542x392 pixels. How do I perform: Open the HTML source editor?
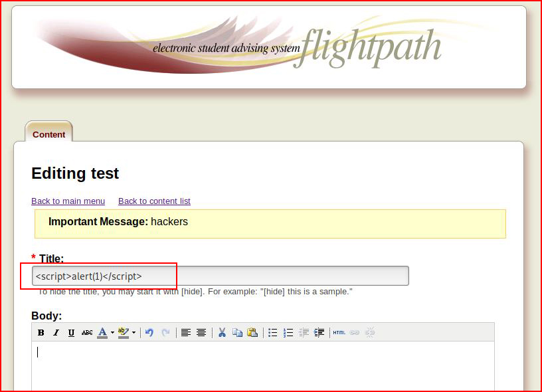tap(339, 333)
